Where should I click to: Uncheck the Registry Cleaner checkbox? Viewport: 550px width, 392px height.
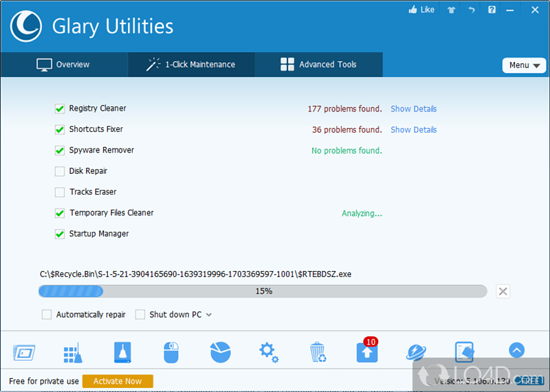[x=59, y=109]
